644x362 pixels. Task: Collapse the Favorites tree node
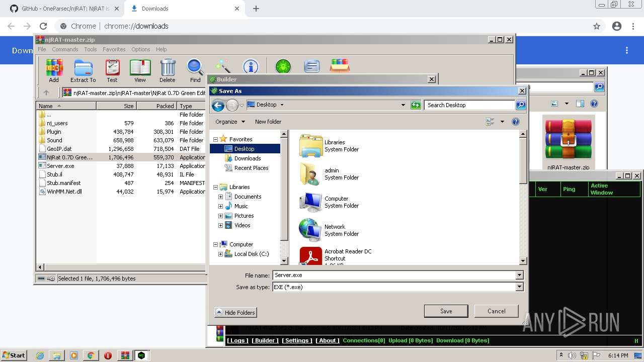click(215, 139)
